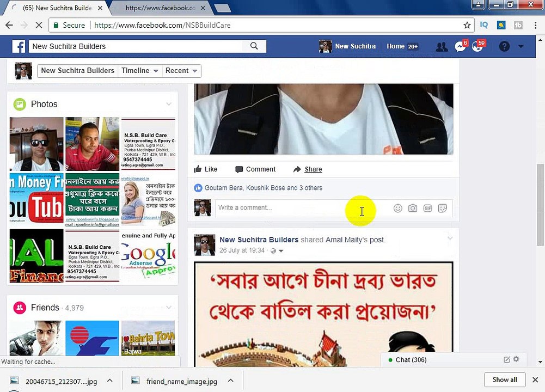Open the Recent dropdown
This screenshot has width=545, height=392.
coord(181,71)
